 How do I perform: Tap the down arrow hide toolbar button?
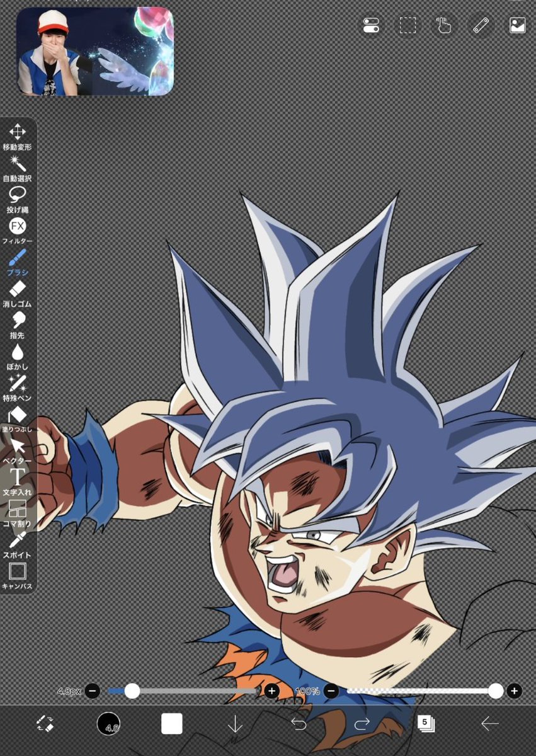235,724
